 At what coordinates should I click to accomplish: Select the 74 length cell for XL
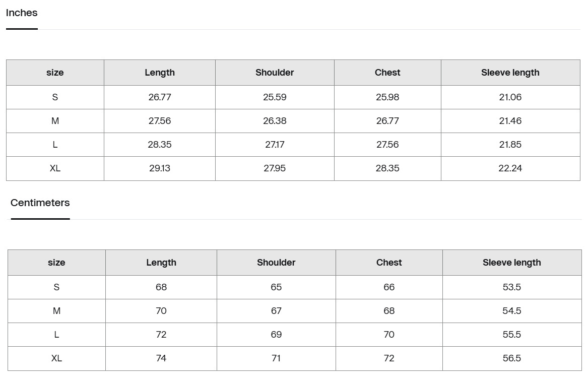tap(161, 358)
